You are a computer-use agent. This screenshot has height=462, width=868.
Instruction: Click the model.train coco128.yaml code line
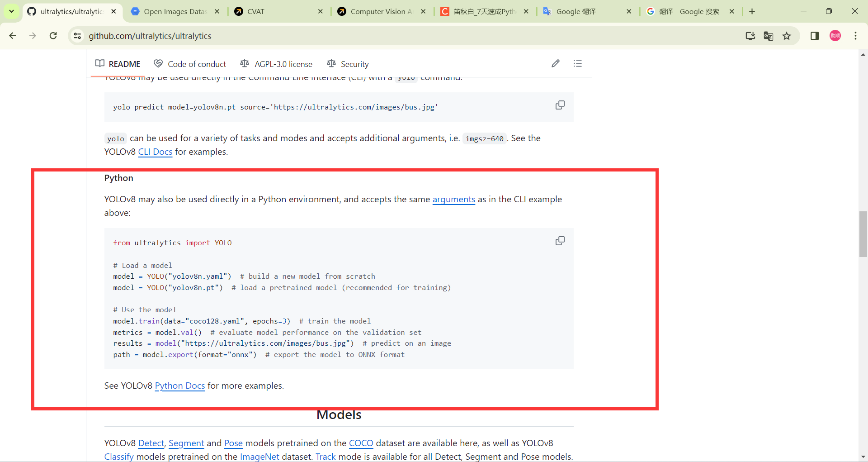(x=242, y=321)
